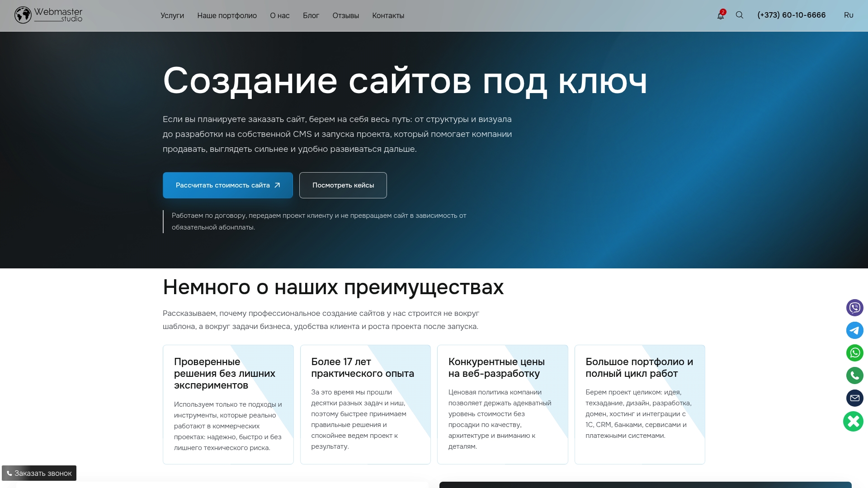The image size is (868, 488).
Task: Call the number (+373) 60-10-6666
Action: click(x=791, y=15)
